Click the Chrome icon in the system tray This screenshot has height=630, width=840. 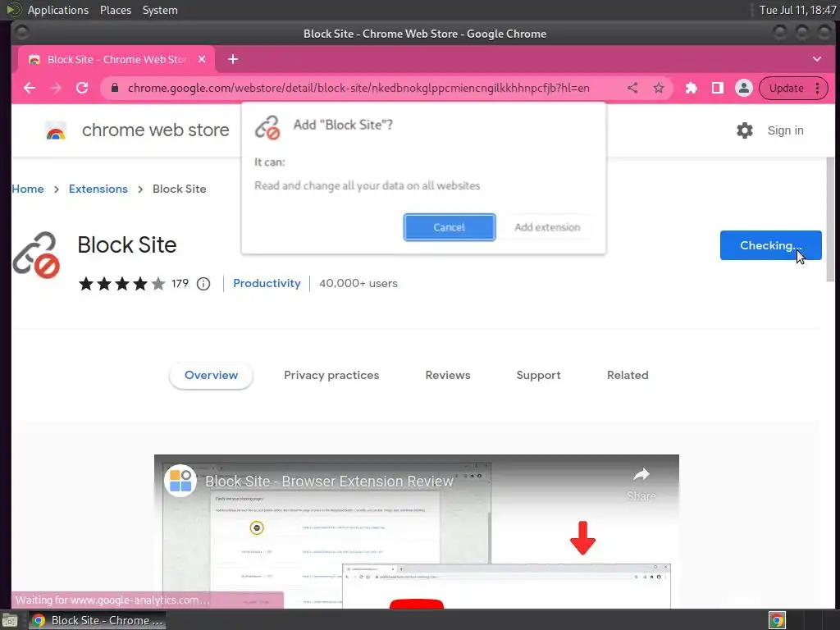pos(777,620)
